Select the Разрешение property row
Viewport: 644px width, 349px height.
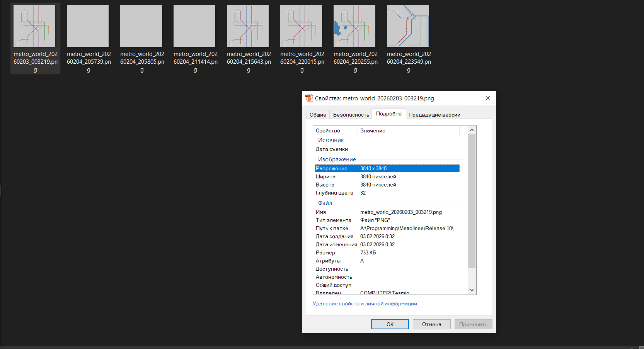tap(387, 168)
